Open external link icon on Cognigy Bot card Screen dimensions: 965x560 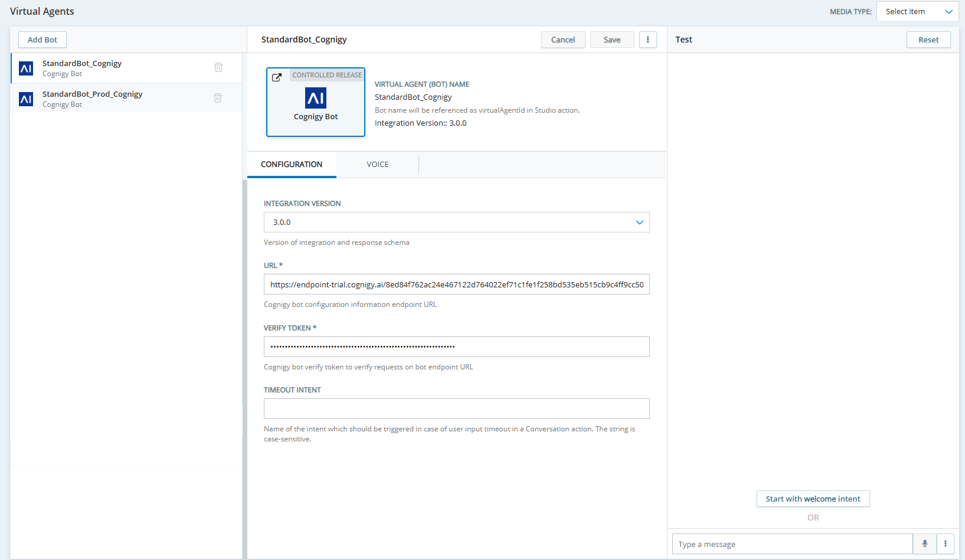(276, 77)
